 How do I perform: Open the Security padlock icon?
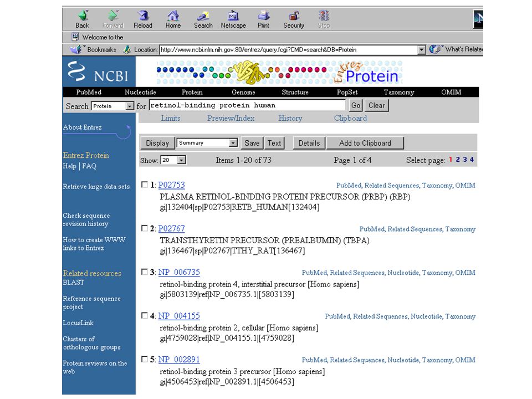pos(294,16)
